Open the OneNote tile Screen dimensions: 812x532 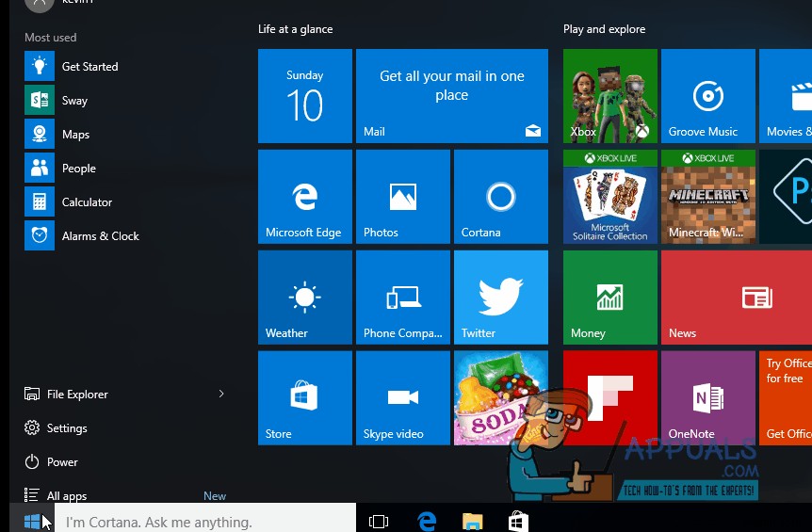[708, 398]
